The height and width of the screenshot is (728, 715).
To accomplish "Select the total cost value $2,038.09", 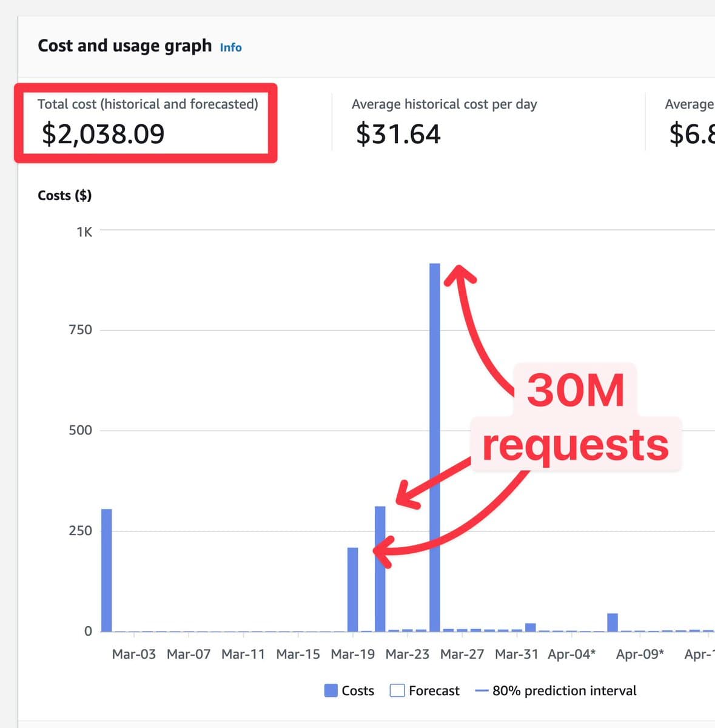I will [x=103, y=133].
